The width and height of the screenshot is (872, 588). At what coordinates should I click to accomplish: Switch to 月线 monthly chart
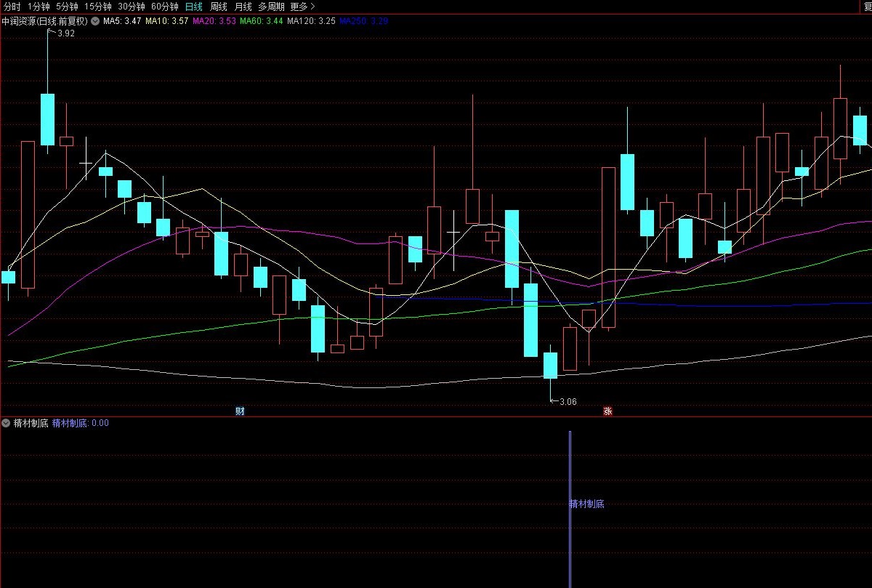point(243,7)
